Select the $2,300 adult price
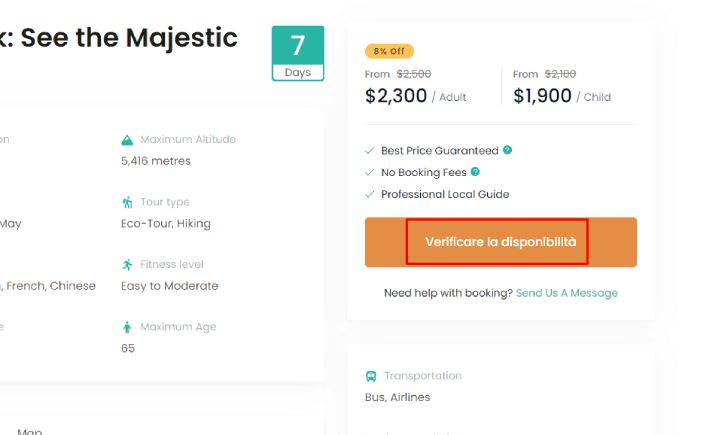Screen dimensions: 728x435 (396, 96)
